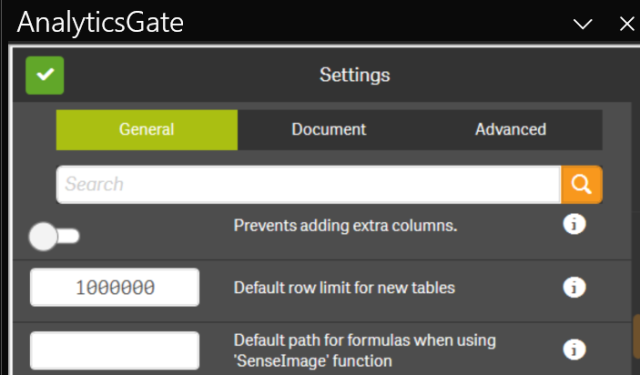Viewport: 640px width, 375px height.
Task: Show info for 'Default row limit for new tables'
Action: coord(574,287)
